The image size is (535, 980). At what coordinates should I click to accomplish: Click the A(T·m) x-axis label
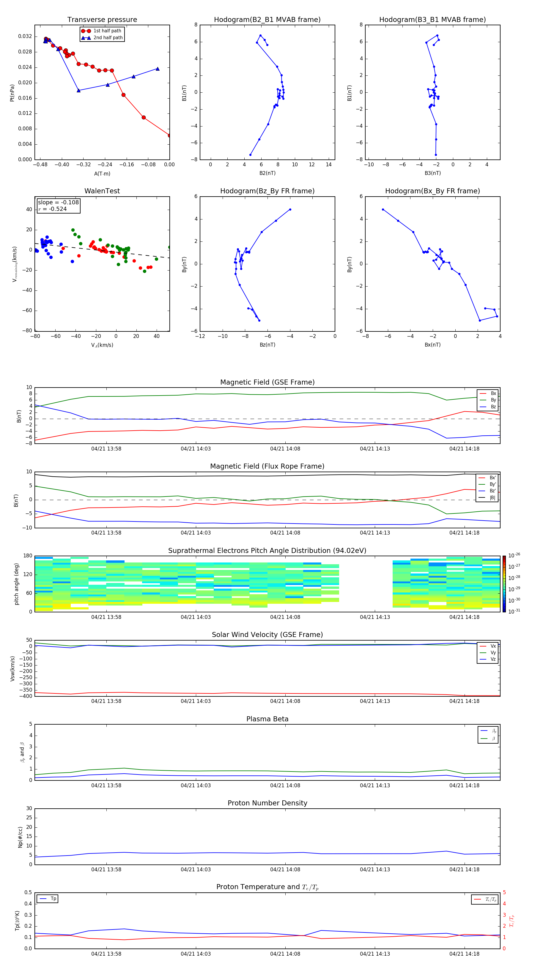[x=102, y=173]
